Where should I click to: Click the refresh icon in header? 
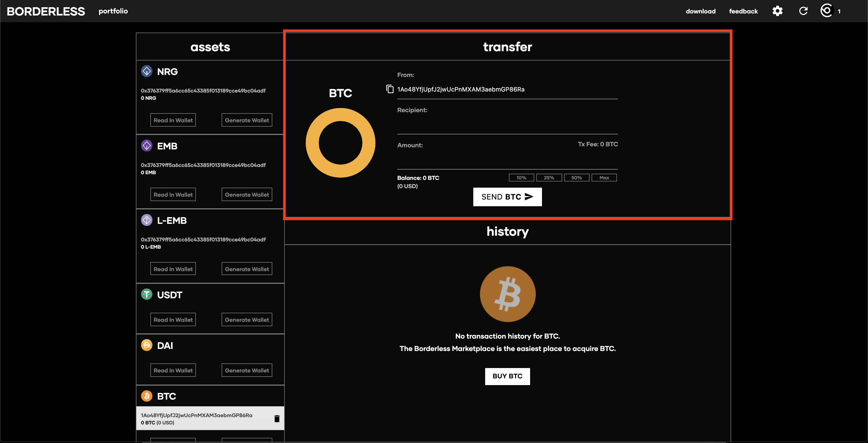click(803, 11)
